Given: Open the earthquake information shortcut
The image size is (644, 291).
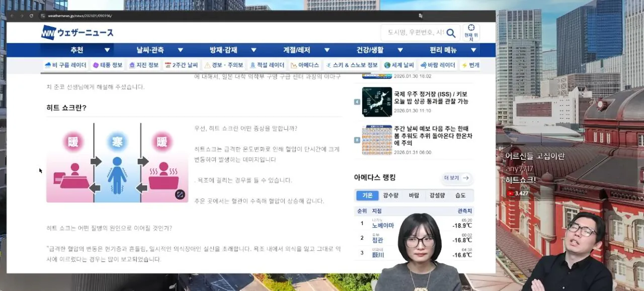Looking at the screenshot, I should [x=143, y=65].
